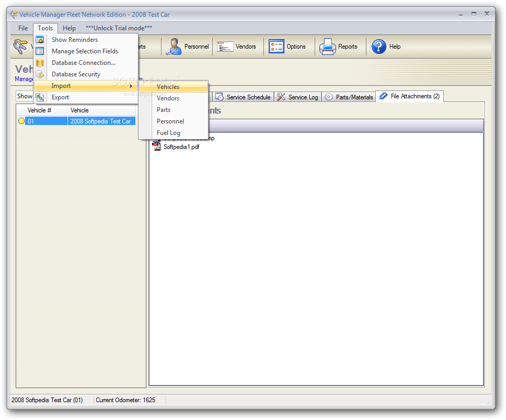
Task: Click status bar text 2008 Softpedia Test Car (01)
Action: click(x=47, y=400)
